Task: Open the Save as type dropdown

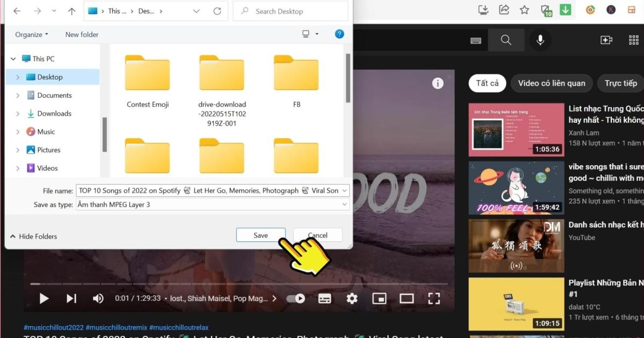Action: pos(345,204)
